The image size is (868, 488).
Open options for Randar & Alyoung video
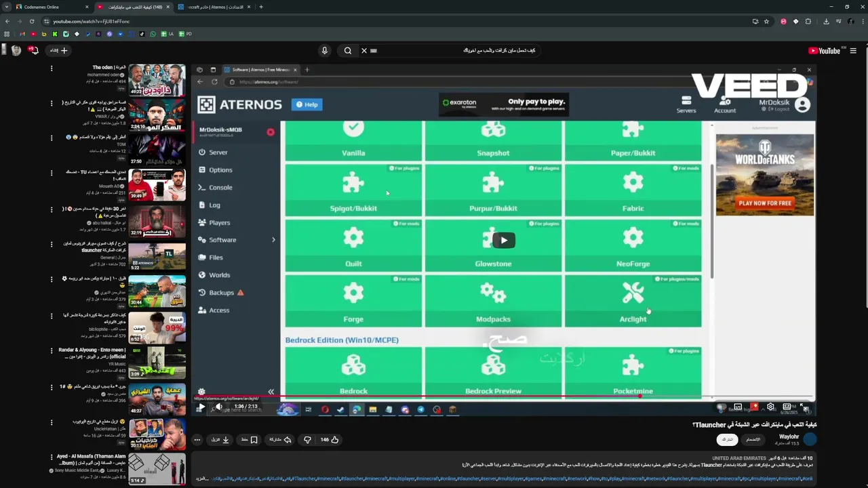coord(51,351)
